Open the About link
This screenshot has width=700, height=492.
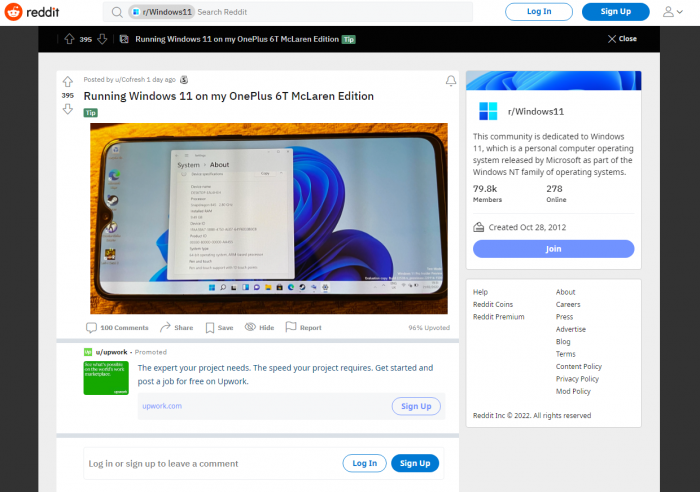[566, 292]
